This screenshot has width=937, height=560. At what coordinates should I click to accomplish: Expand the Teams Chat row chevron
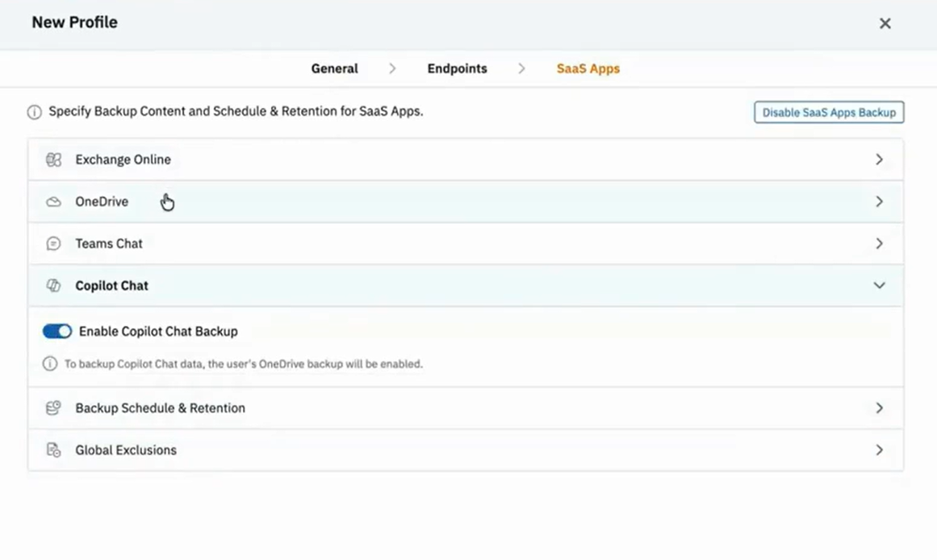click(879, 244)
